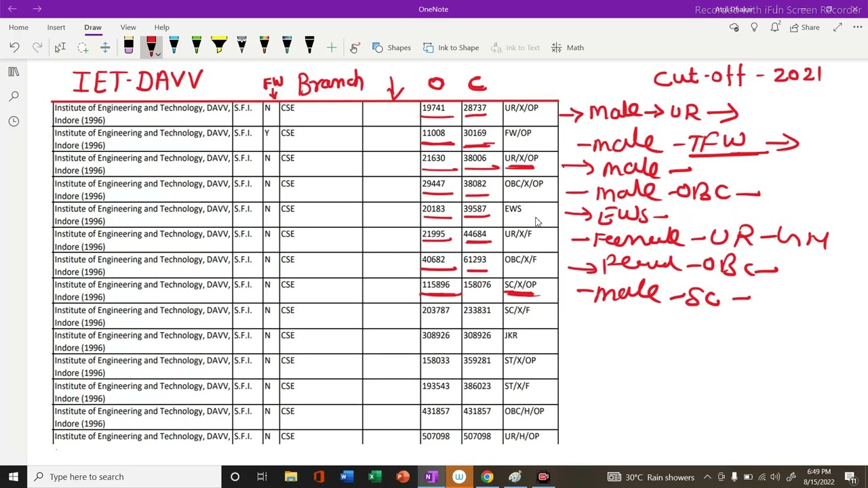
Task: Click the JKR category cell
Action: [x=530, y=342]
